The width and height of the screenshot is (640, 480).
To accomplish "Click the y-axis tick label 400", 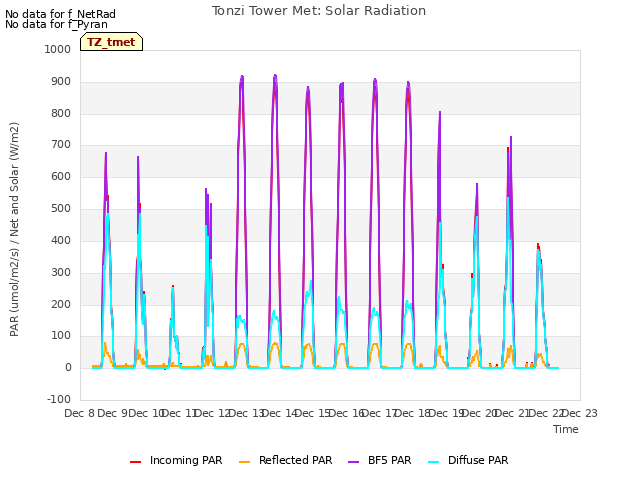I will click(x=61, y=240).
